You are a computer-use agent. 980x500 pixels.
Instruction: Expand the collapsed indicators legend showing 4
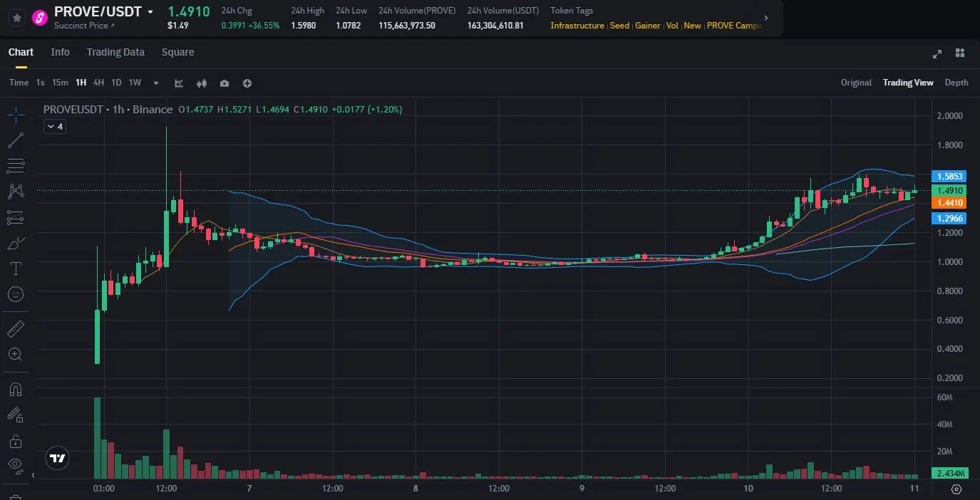point(54,126)
